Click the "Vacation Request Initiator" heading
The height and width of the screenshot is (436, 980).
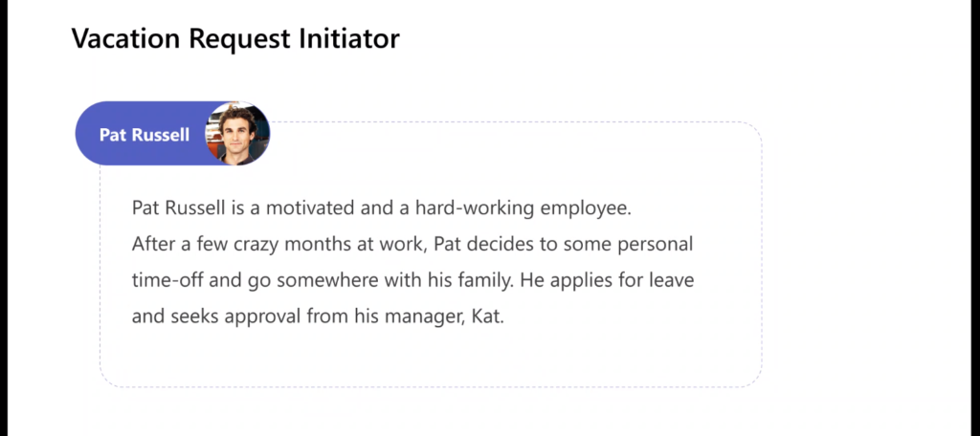[235, 39]
